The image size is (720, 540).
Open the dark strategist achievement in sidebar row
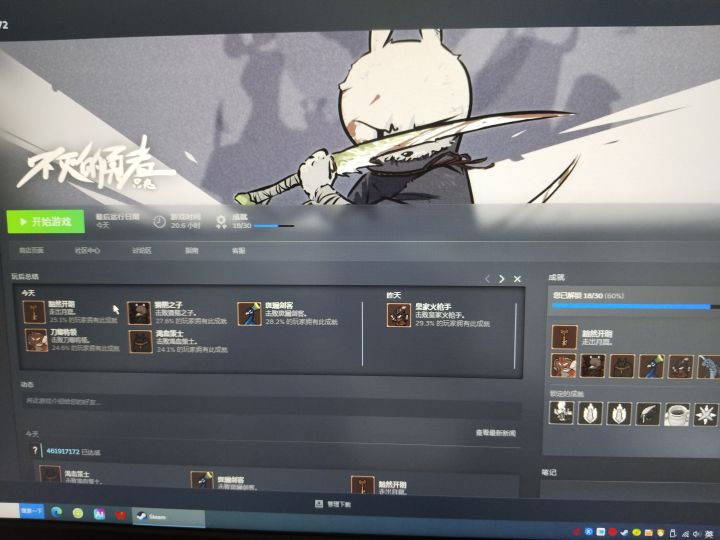click(622, 366)
